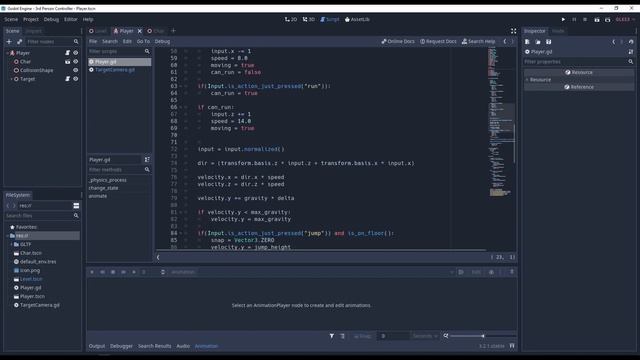This screenshot has height=360, width=640.
Task: Expand the Target node children
Action: 11,79
